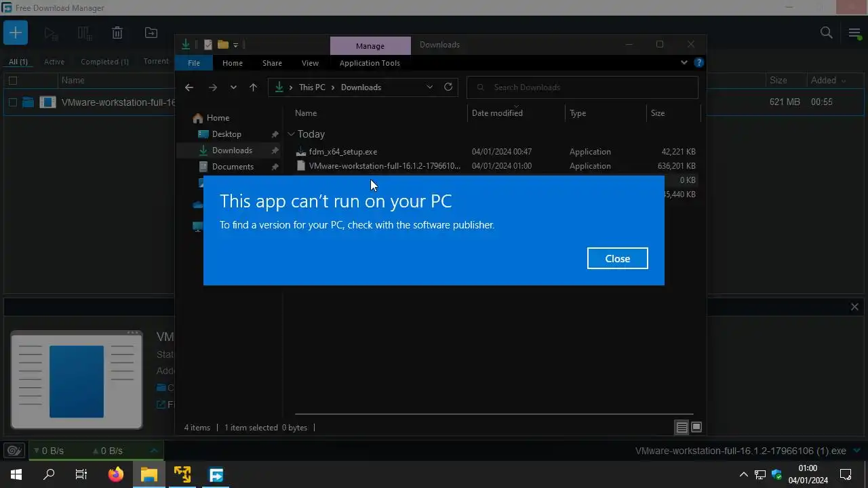
Task: Add a new download in Free Download Manager
Action: [x=15, y=33]
